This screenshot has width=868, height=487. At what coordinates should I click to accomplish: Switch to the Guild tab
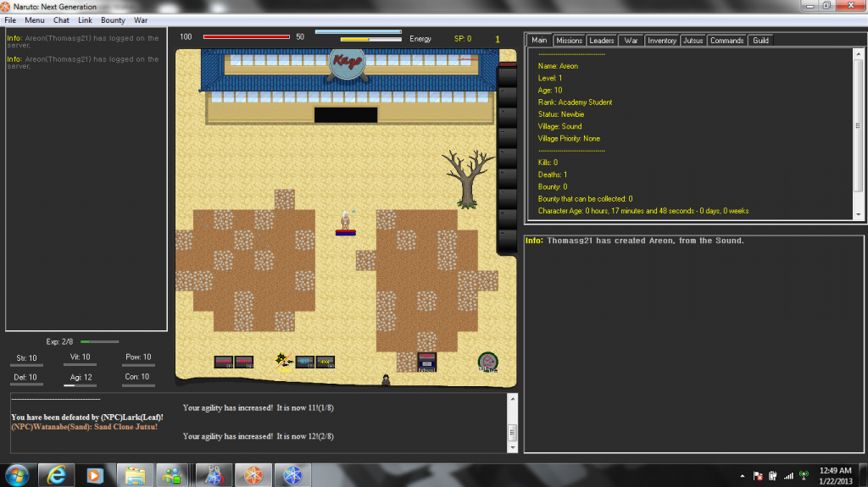click(760, 41)
